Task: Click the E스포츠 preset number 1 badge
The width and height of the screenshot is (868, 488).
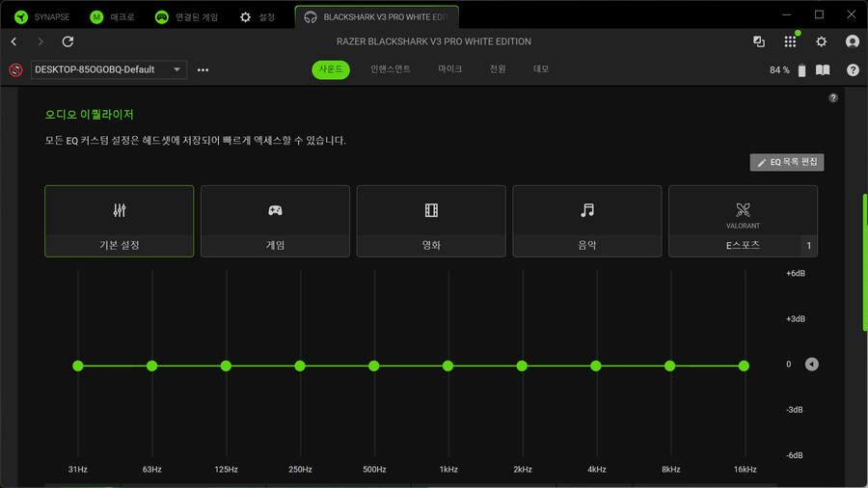Action: point(809,246)
